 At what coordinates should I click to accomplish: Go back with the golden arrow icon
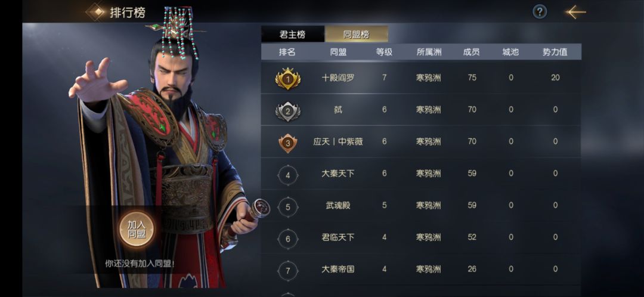[x=576, y=12]
